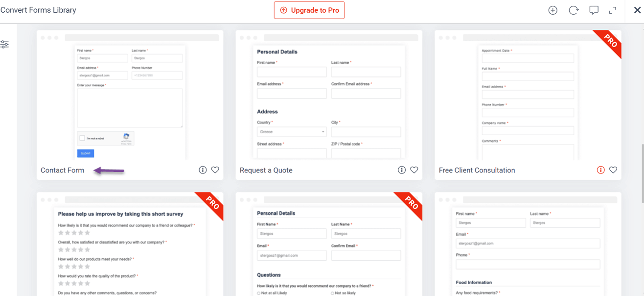This screenshot has height=296, width=644.
Task: Select the Free Client Consultation preview
Action: pos(528,96)
